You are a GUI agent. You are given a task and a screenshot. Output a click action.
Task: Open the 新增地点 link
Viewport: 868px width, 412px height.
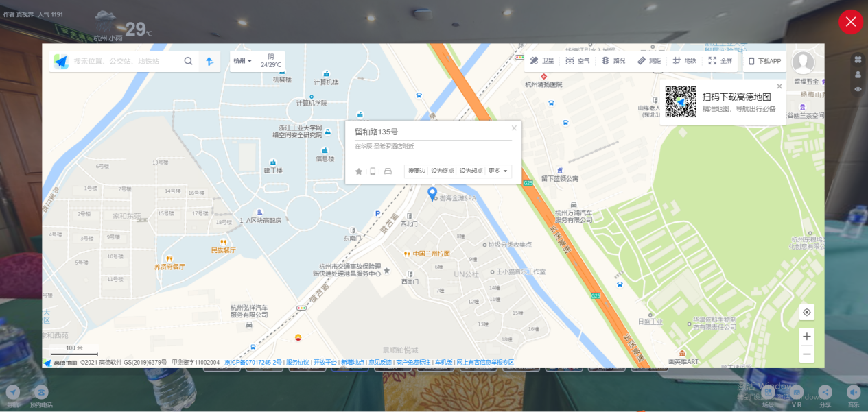point(353,362)
